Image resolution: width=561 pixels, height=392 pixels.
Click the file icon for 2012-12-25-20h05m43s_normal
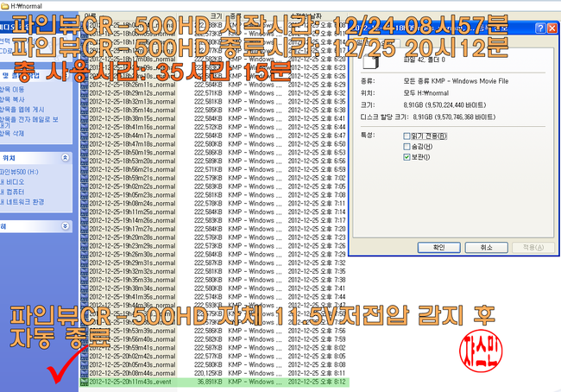(84, 365)
